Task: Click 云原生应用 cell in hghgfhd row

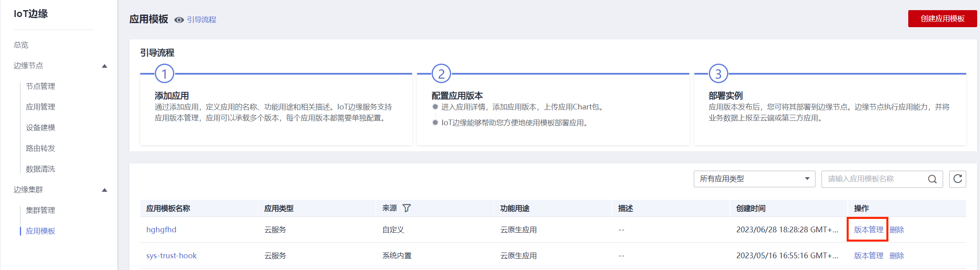Action: [x=518, y=229]
